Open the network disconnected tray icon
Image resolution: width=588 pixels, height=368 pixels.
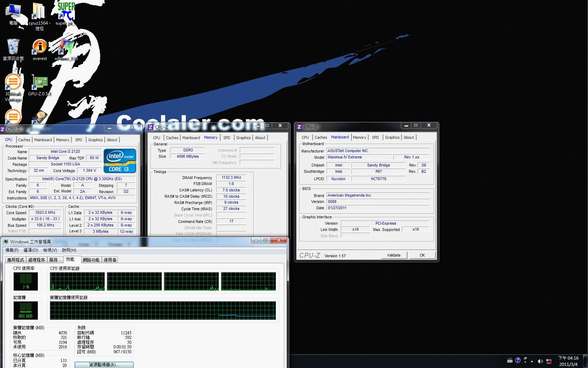click(x=549, y=361)
